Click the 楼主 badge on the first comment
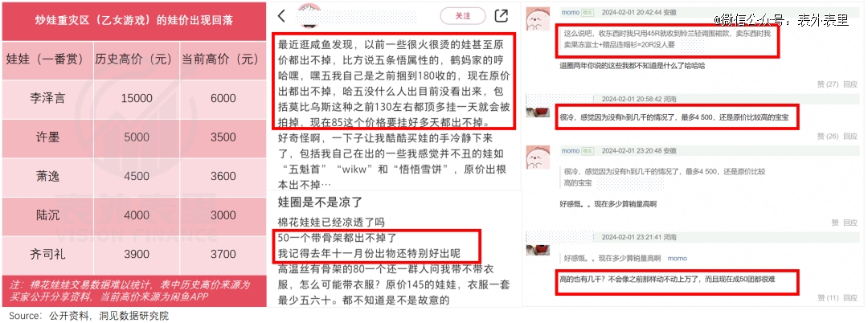 click(x=588, y=12)
